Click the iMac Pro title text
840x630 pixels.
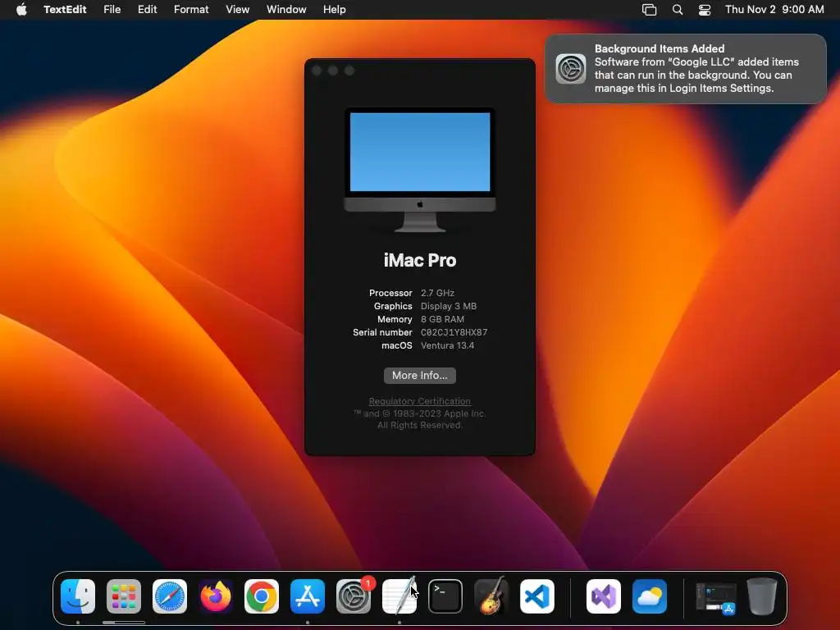(x=420, y=260)
